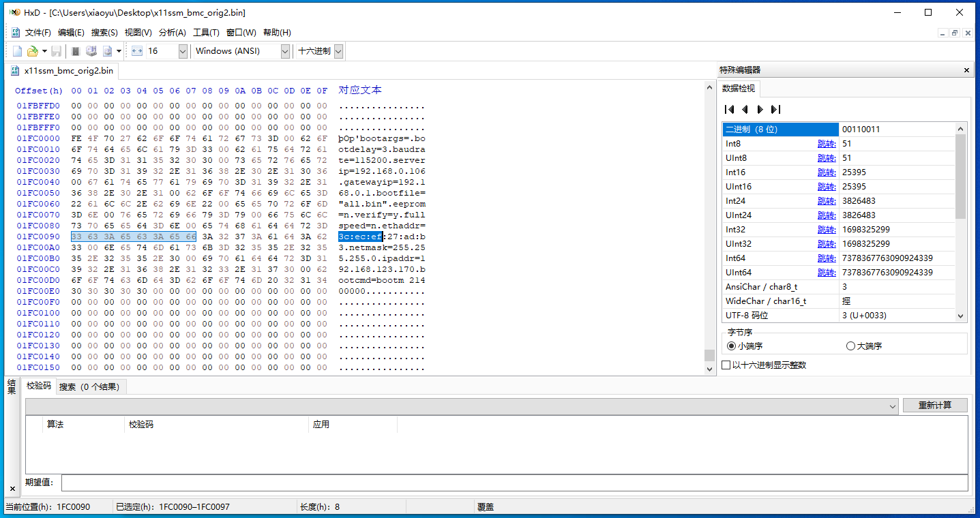Click the Open RAM chip icon
This screenshot has height=518, width=980.
coord(76,51)
